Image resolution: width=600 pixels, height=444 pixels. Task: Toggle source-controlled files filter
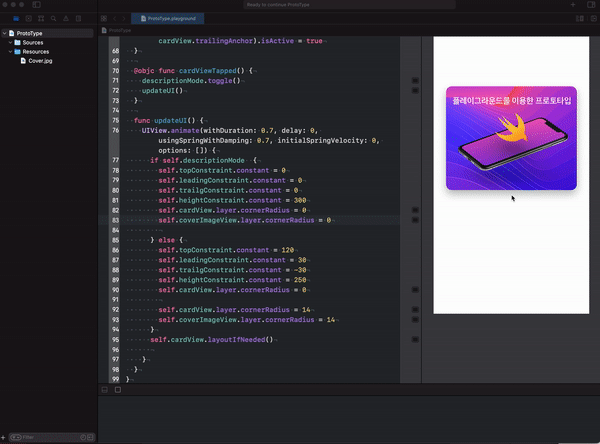[90, 437]
